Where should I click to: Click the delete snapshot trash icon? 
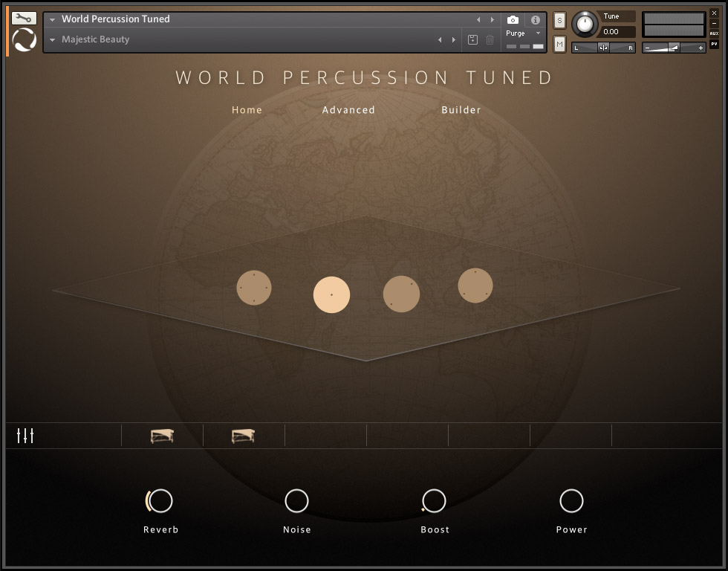tap(489, 39)
